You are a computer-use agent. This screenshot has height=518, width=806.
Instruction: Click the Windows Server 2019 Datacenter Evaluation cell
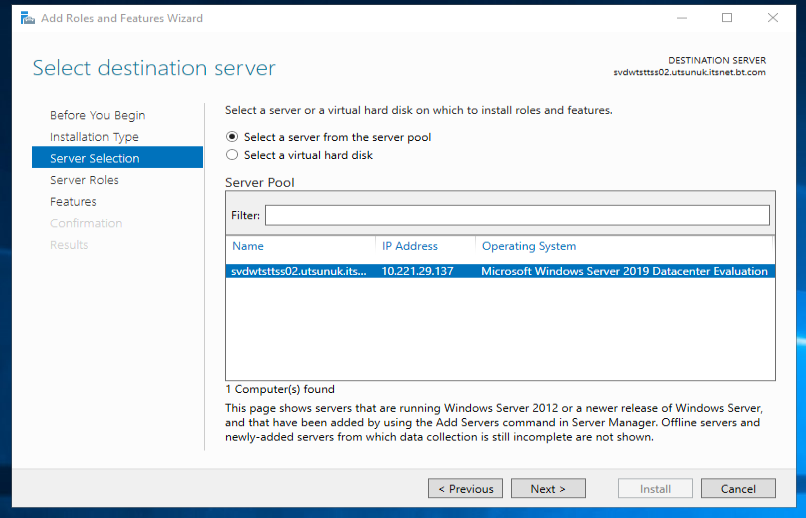click(624, 271)
